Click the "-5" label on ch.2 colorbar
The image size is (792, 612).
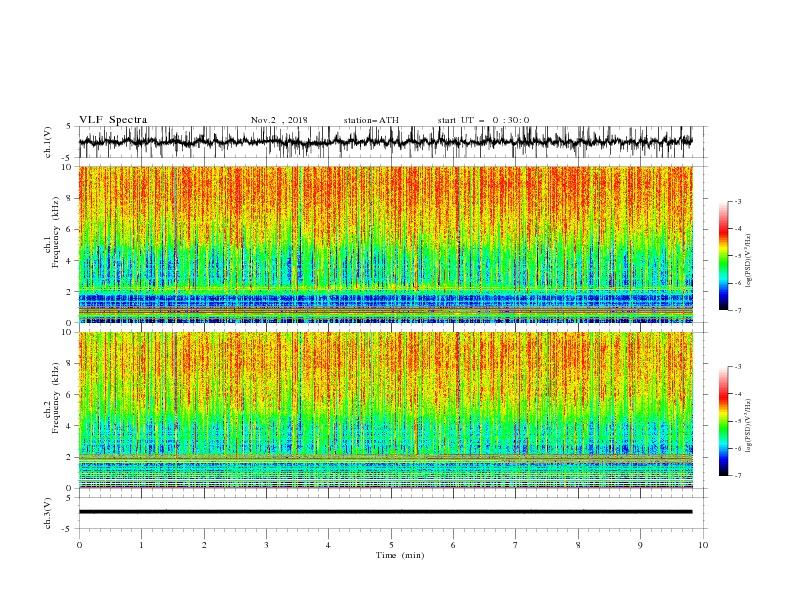(737, 421)
